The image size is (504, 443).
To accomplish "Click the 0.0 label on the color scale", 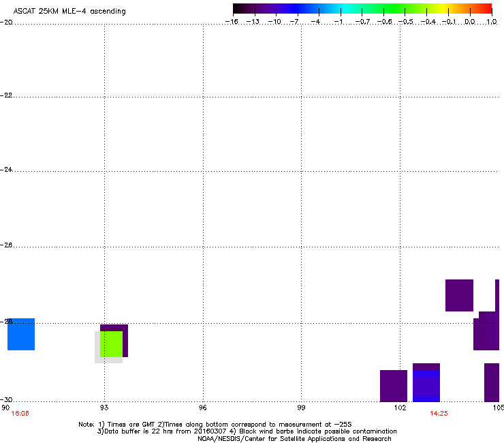I will click(470, 22).
